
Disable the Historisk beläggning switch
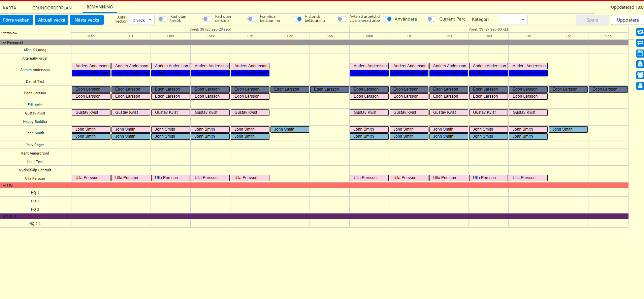pyautogui.click(x=297, y=19)
